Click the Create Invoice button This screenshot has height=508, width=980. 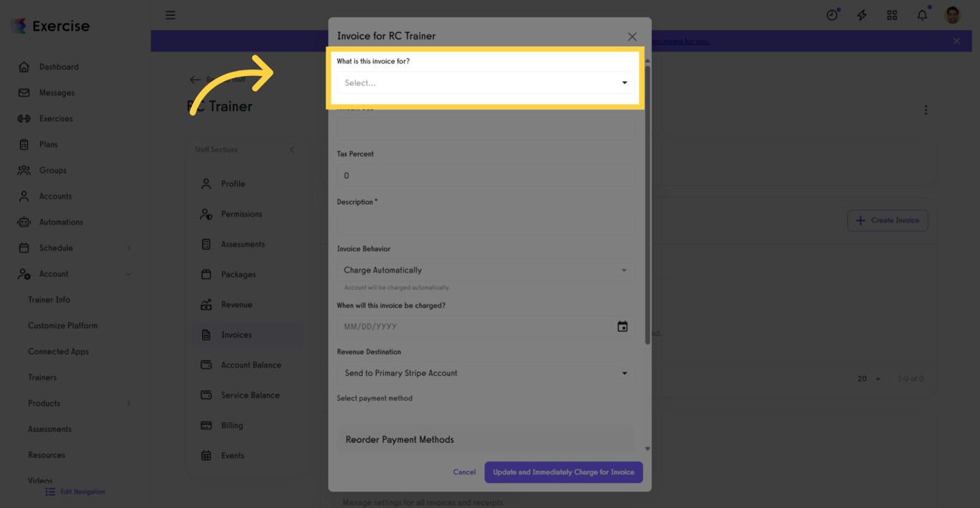(887, 220)
